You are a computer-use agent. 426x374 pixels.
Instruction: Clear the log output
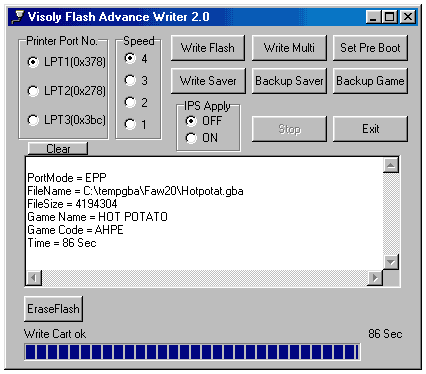tap(58, 149)
